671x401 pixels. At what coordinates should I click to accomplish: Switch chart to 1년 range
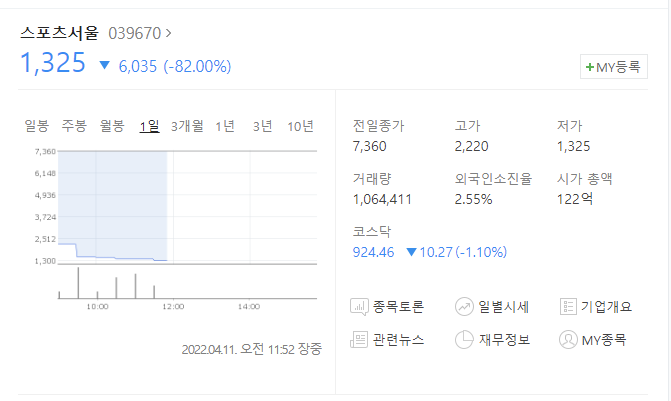tap(225, 126)
